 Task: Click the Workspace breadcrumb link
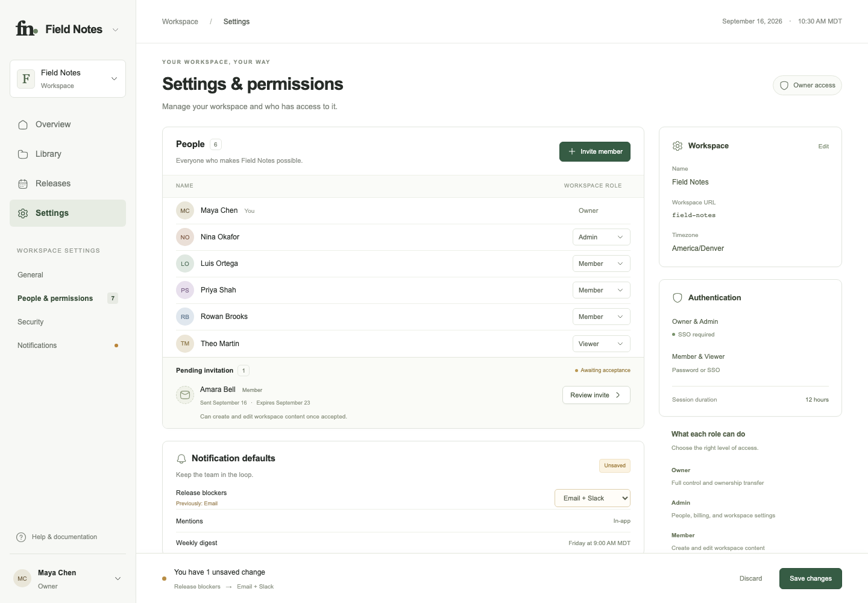(x=180, y=22)
